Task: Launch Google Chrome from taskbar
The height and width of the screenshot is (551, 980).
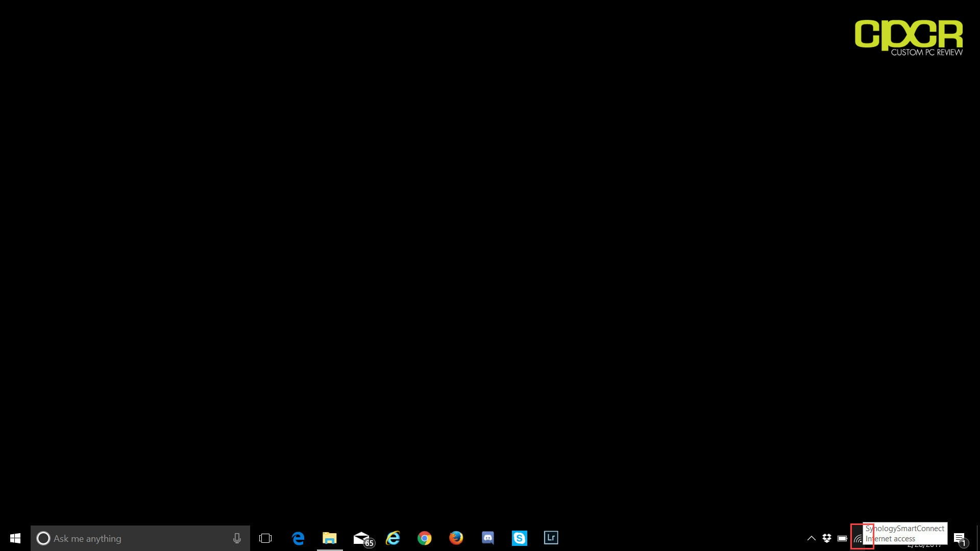Action: pos(425,538)
